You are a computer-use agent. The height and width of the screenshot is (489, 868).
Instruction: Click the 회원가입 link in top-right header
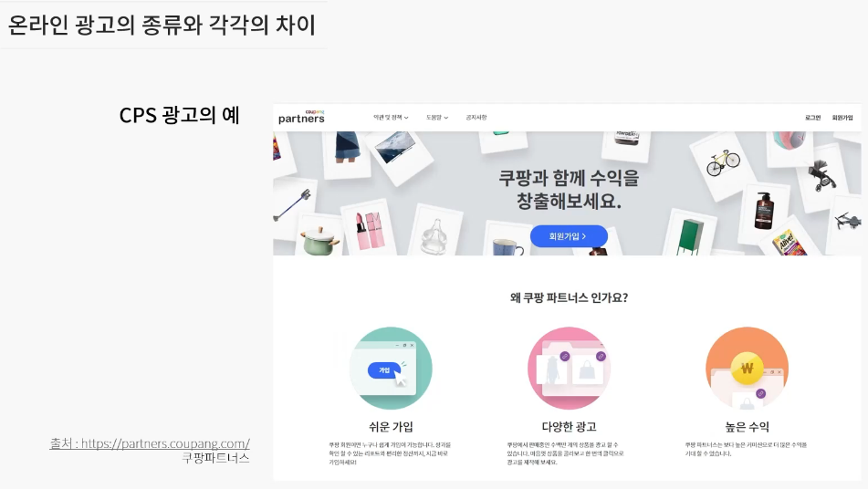pos(842,118)
